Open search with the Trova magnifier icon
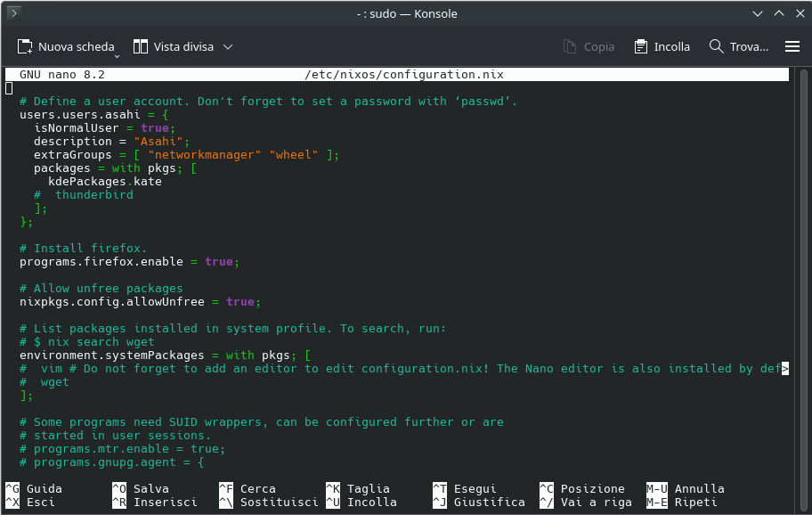Viewport: 812px width, 515px height. 716,46
